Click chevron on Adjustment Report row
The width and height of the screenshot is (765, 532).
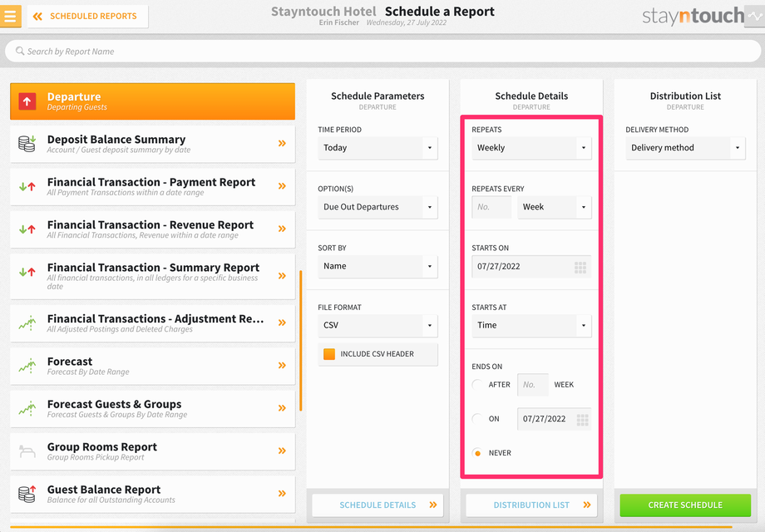pos(282,323)
